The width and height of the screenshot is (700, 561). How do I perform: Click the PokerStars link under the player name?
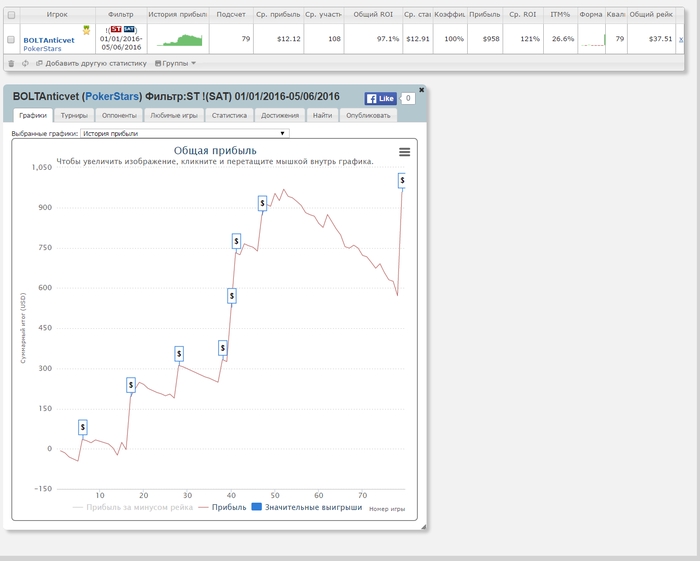[x=42, y=49]
